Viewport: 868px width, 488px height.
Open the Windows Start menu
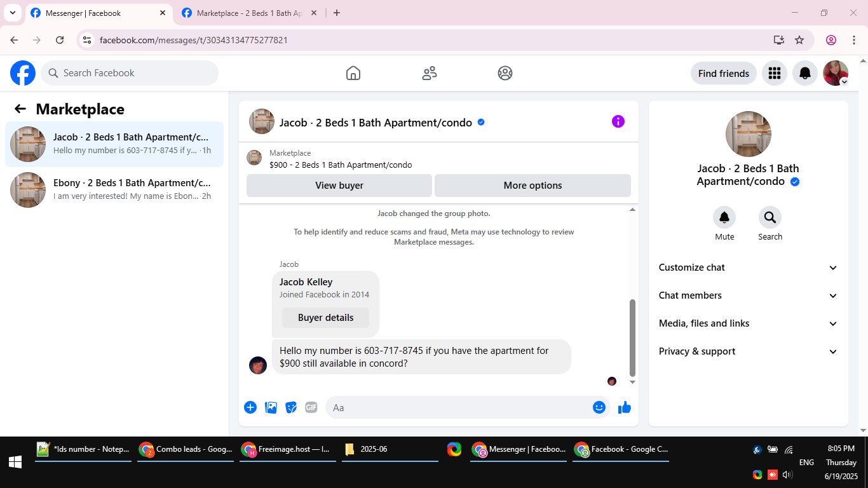[x=15, y=462]
